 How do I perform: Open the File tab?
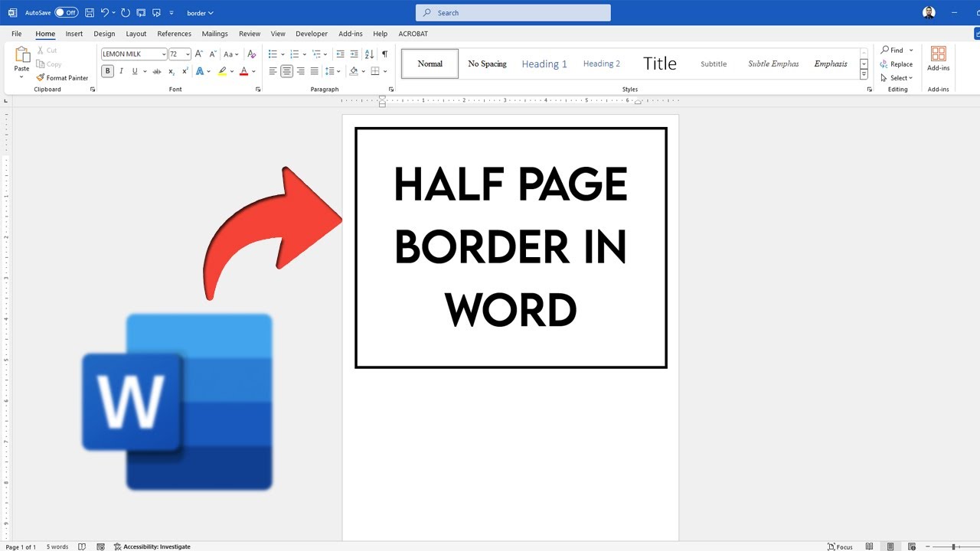[x=17, y=34]
